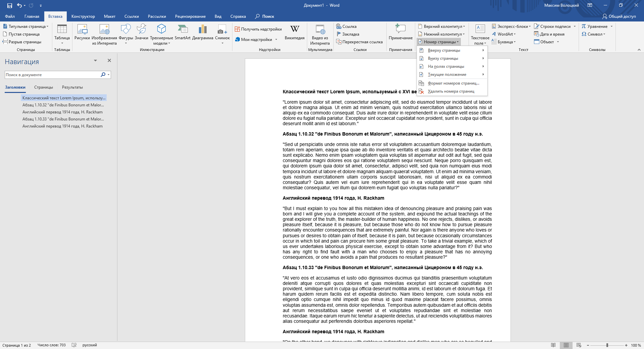Image resolution: width=644 pixels, height=349 pixels.
Task: Open Изображения из Интернета online pictures
Action: point(104,34)
